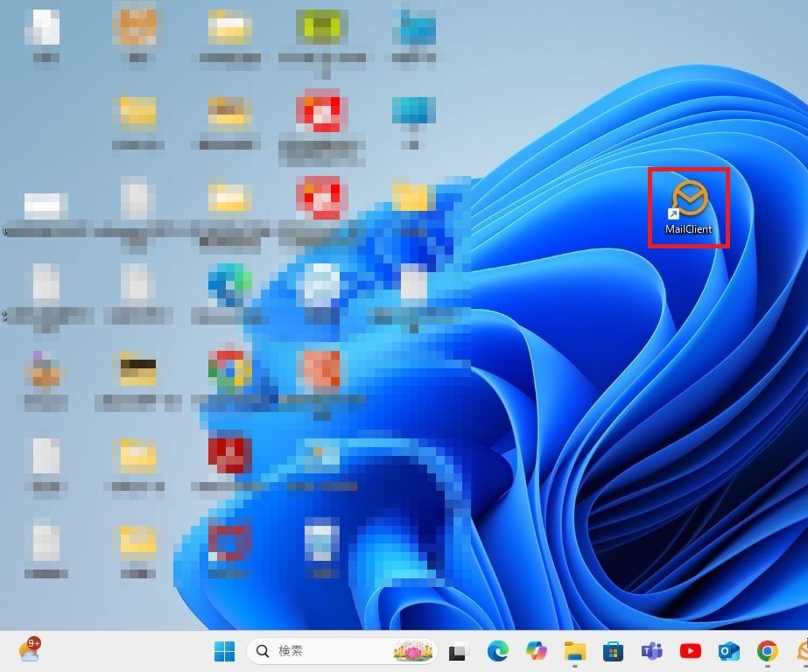Select the dark red blurred desktop icon
This screenshot has height=672, width=808.
(x=229, y=456)
